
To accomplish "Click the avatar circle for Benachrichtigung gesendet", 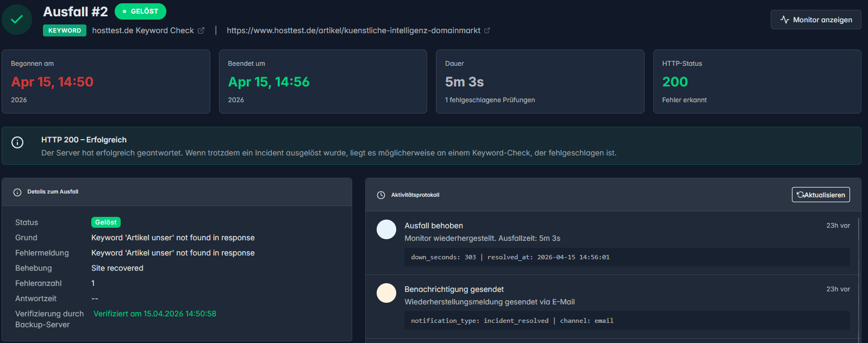I will click(x=386, y=293).
